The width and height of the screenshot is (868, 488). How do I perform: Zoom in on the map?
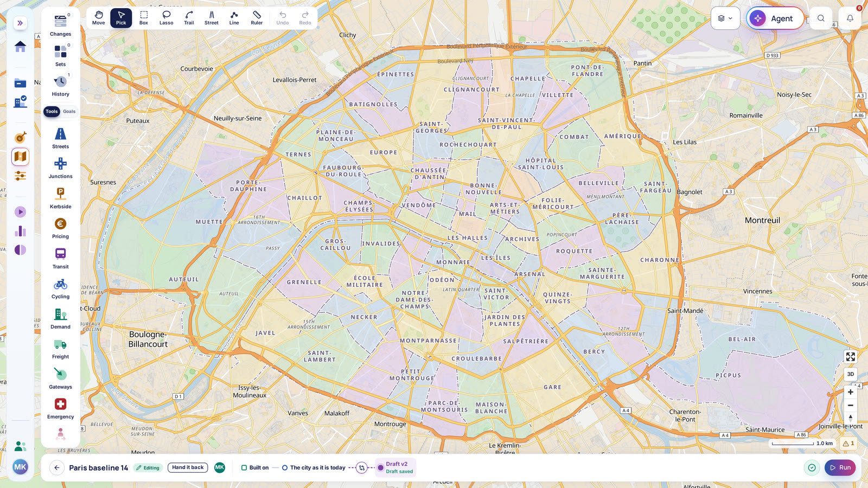coord(850,392)
